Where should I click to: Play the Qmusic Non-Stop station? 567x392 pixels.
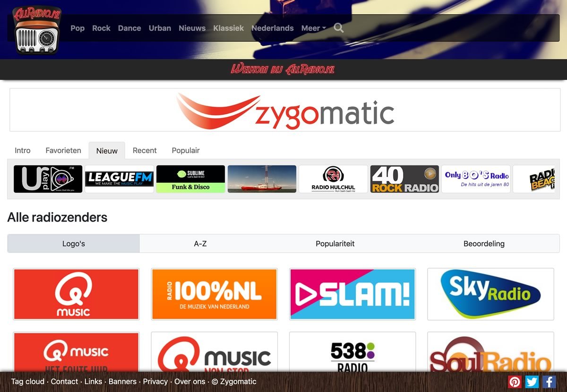[x=214, y=352]
